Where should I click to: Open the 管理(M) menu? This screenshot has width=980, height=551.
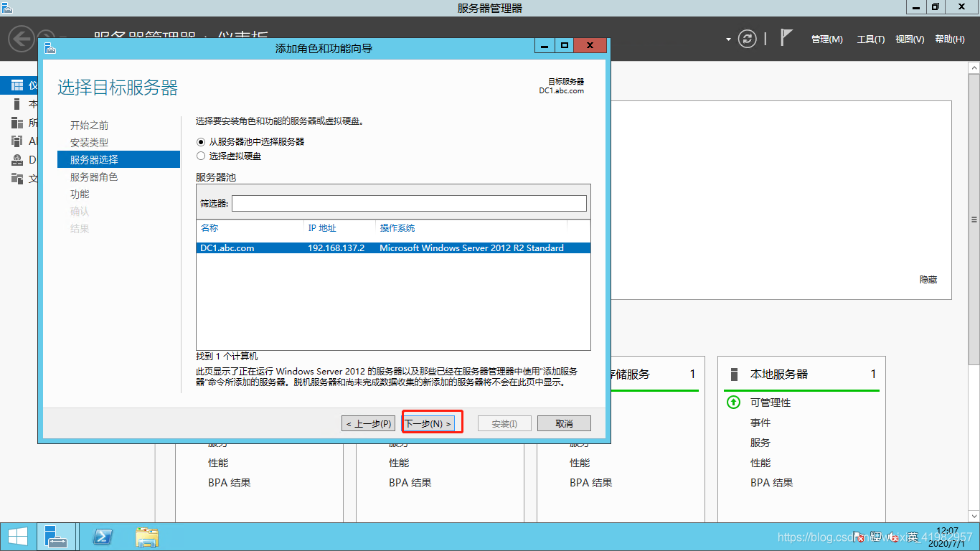(x=827, y=39)
